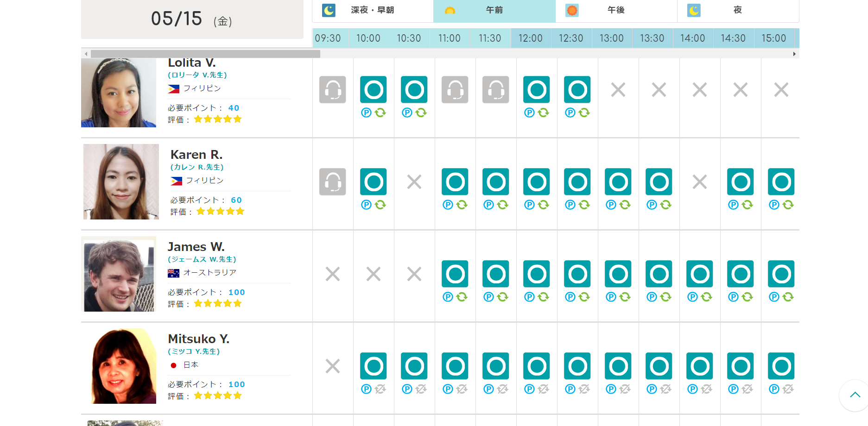This screenshot has width=868, height=426.
Task: Switch to the 夜 time tab
Action: point(737,10)
